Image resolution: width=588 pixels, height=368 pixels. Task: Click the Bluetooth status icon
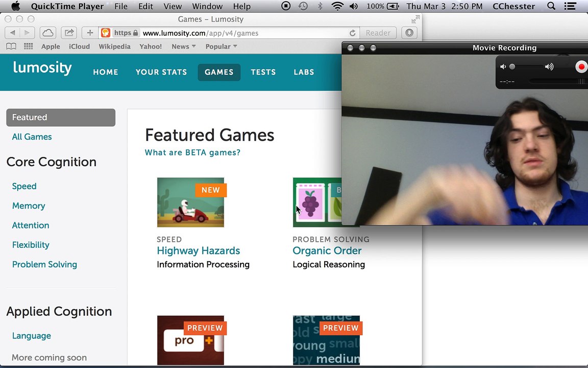pos(320,6)
